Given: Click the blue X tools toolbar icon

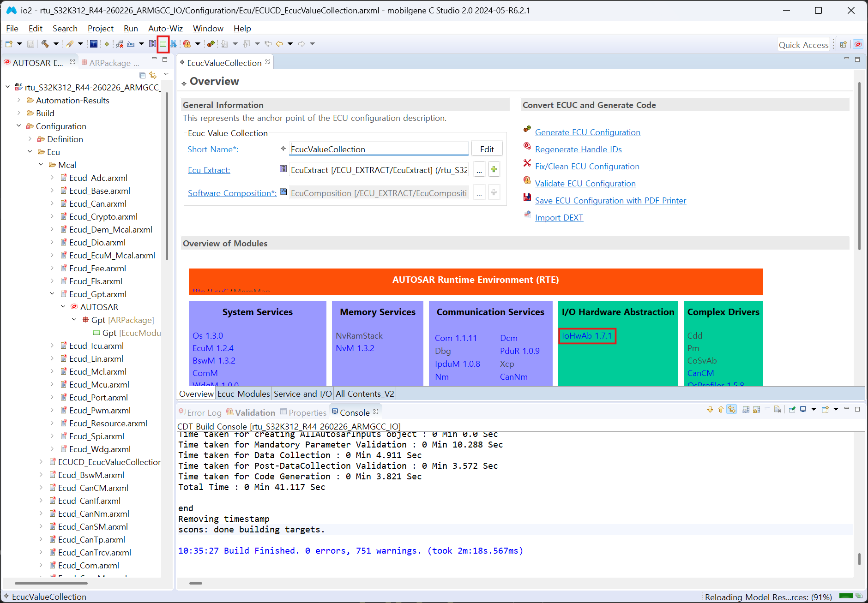Looking at the screenshot, I should pos(174,44).
